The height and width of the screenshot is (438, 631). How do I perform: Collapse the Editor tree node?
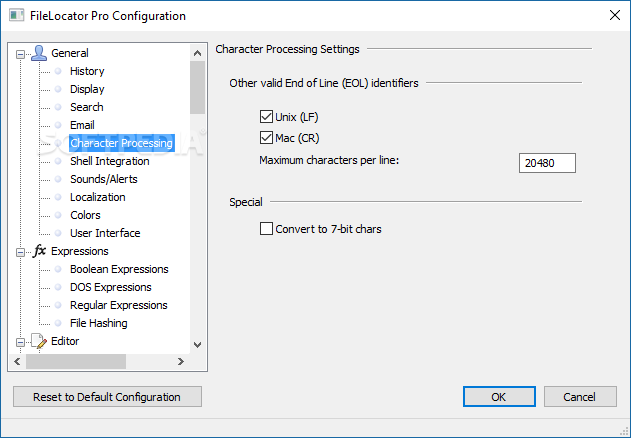pyautogui.click(x=20, y=343)
